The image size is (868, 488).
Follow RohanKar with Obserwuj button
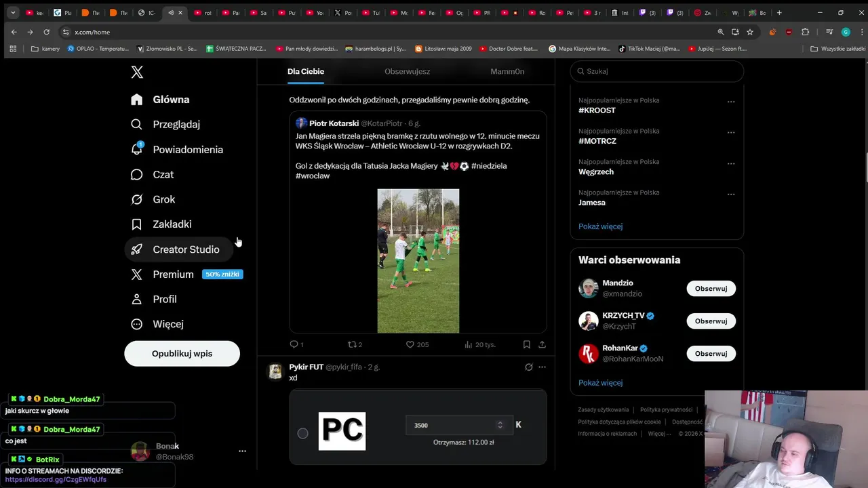click(x=711, y=353)
